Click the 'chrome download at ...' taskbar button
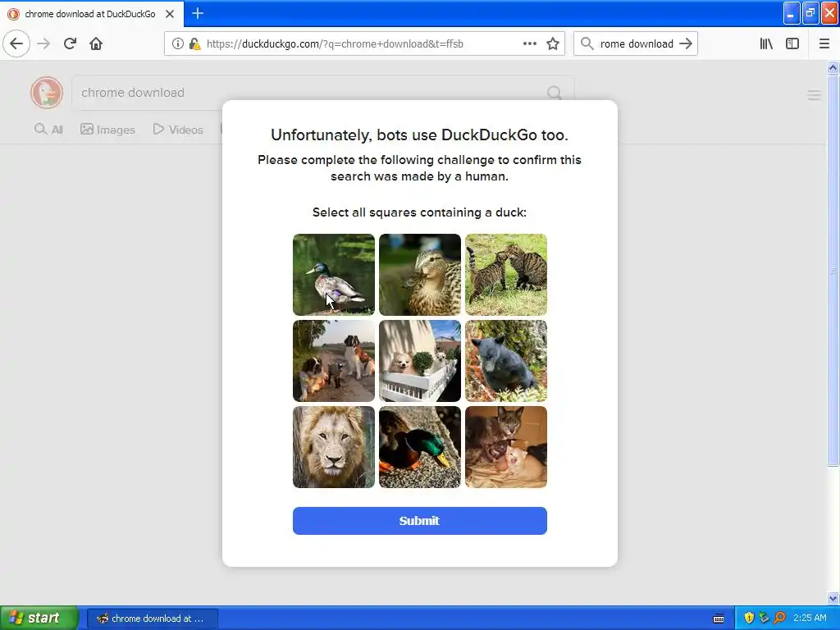840x630 pixels. (153, 619)
